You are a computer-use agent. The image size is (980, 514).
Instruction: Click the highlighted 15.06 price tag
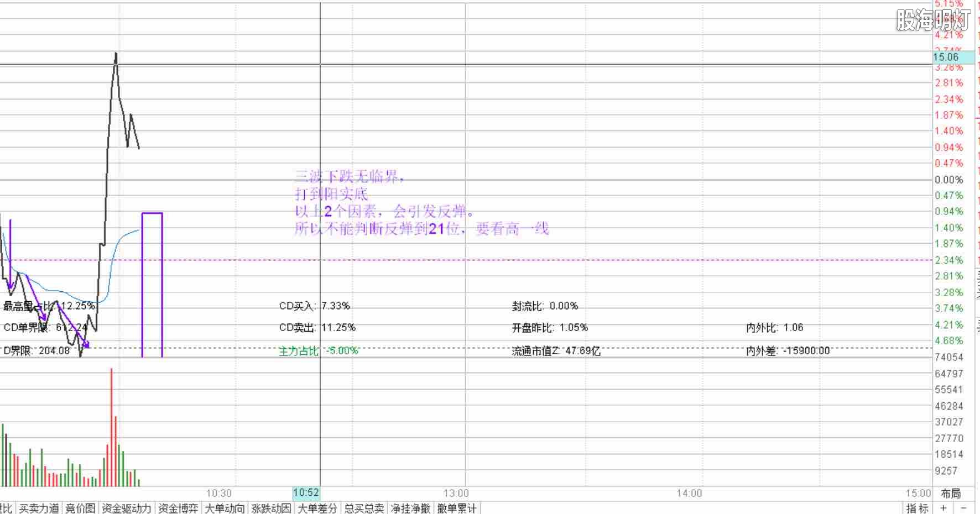tap(946, 57)
